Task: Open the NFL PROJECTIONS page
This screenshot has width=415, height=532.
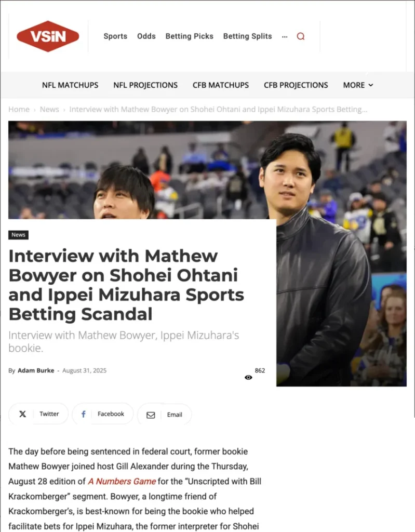Action: (145, 85)
